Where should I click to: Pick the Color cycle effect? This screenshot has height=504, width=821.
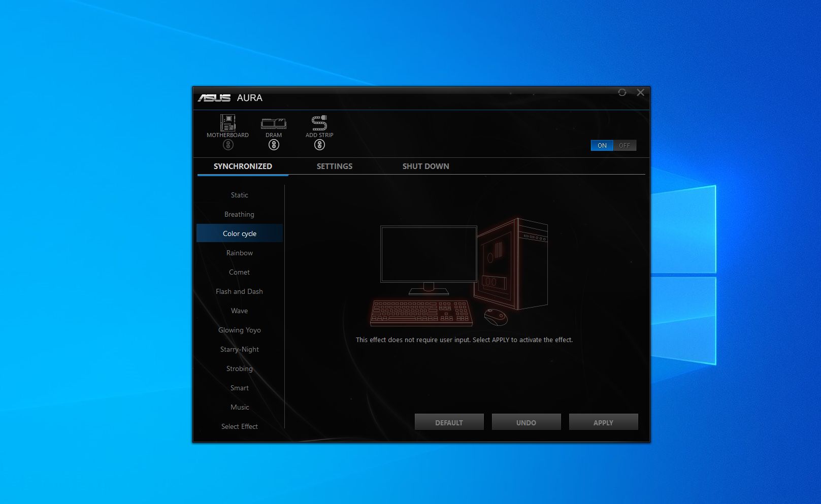coord(240,233)
